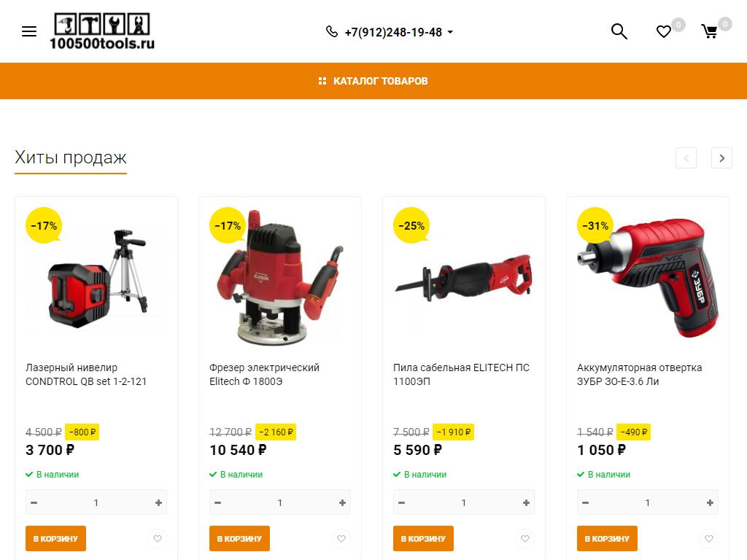Open the shopping cart icon

click(709, 32)
